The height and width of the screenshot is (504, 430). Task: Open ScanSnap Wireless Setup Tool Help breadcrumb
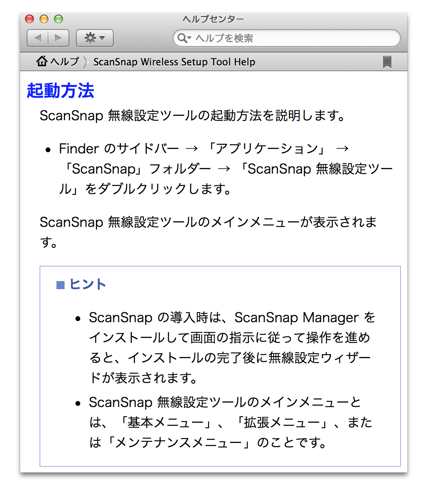pos(174,62)
